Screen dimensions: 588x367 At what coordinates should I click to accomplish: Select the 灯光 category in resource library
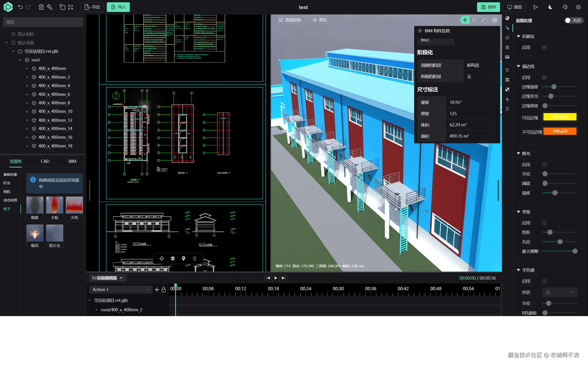[7, 183]
